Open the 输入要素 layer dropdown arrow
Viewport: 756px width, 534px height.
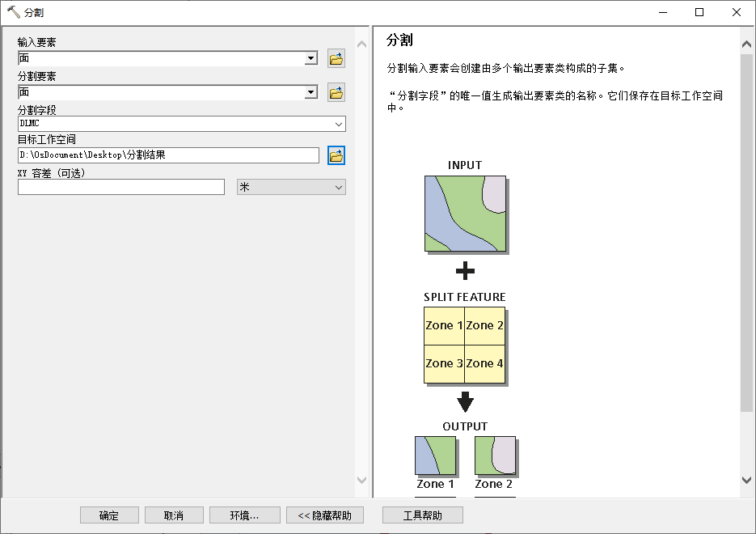click(x=311, y=58)
